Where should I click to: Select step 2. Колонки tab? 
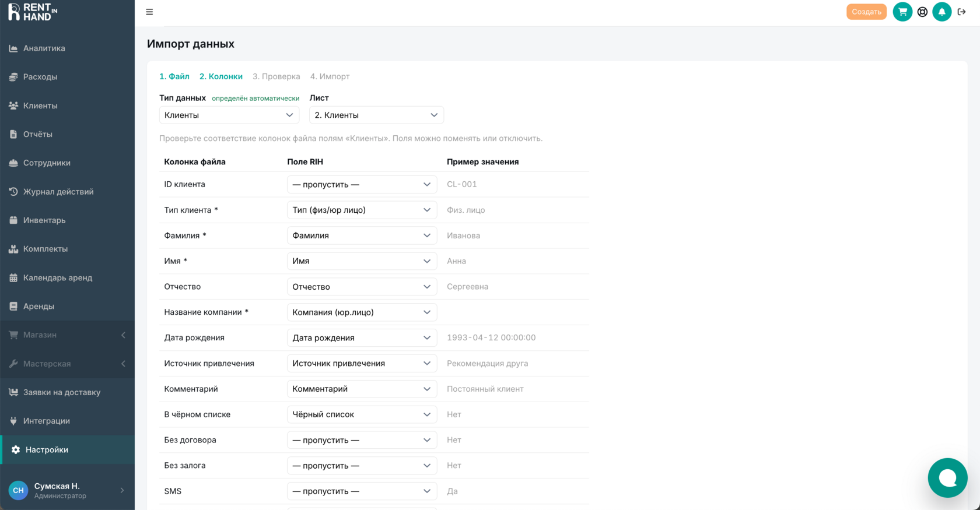[x=221, y=76]
